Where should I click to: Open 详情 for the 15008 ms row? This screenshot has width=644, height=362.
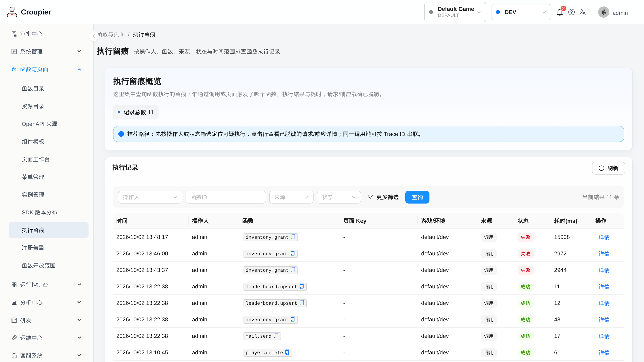[604, 237]
